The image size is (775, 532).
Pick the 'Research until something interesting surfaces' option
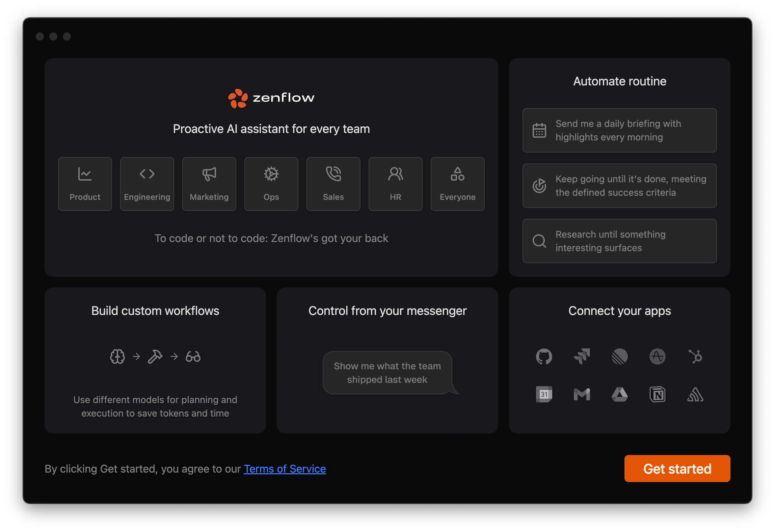click(x=619, y=241)
